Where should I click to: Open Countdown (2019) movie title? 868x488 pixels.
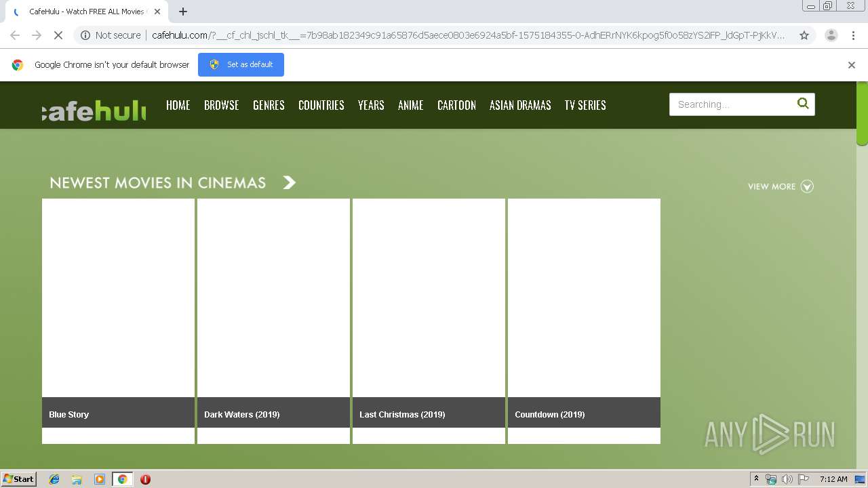click(x=550, y=414)
